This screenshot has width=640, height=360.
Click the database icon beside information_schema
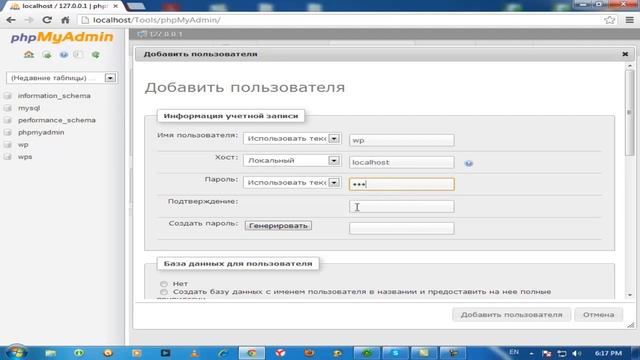tap(8, 96)
